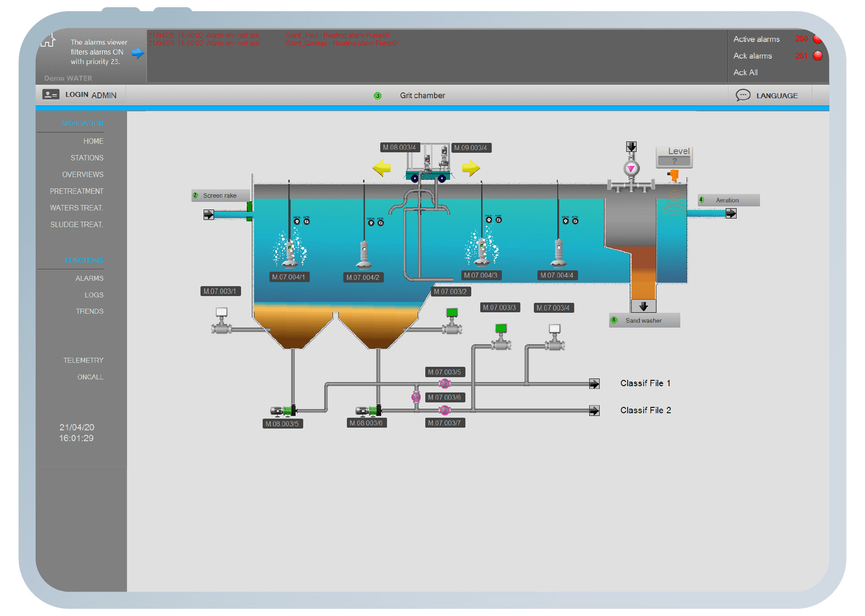Screen dimensions: 865x616
Task: Click the green valve actuator M.07.003/3
Action: pyautogui.click(x=501, y=329)
